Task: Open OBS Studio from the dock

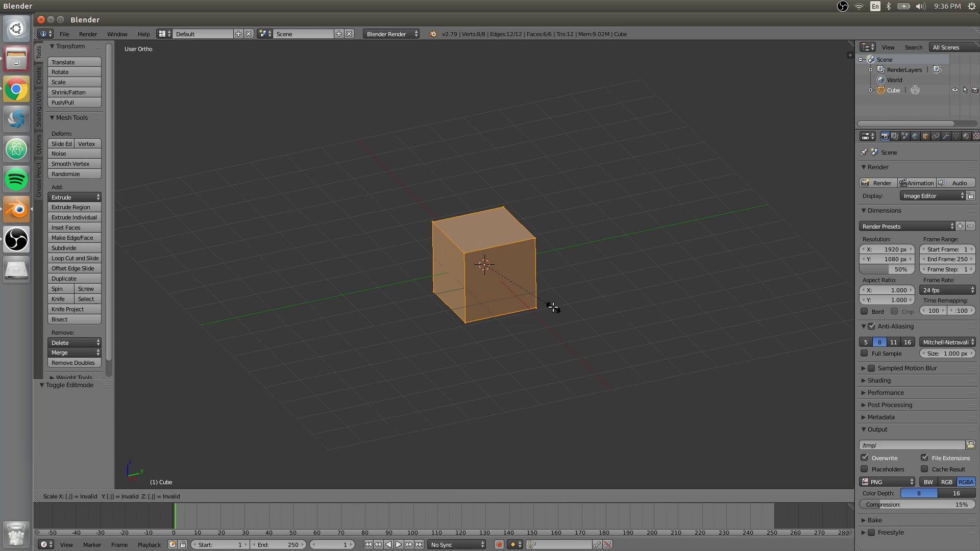Action: pyautogui.click(x=16, y=239)
